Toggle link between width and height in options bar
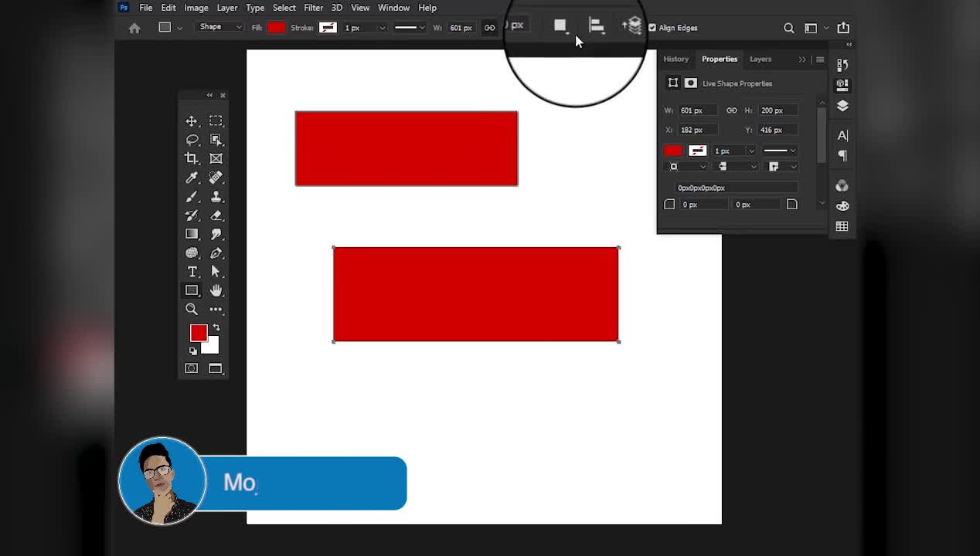The width and height of the screenshot is (980, 556). pyautogui.click(x=489, y=28)
